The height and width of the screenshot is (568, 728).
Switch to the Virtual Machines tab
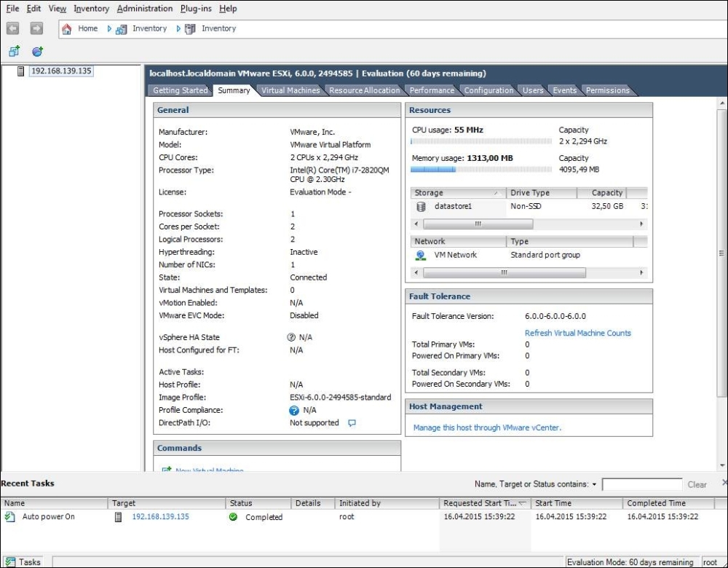290,90
